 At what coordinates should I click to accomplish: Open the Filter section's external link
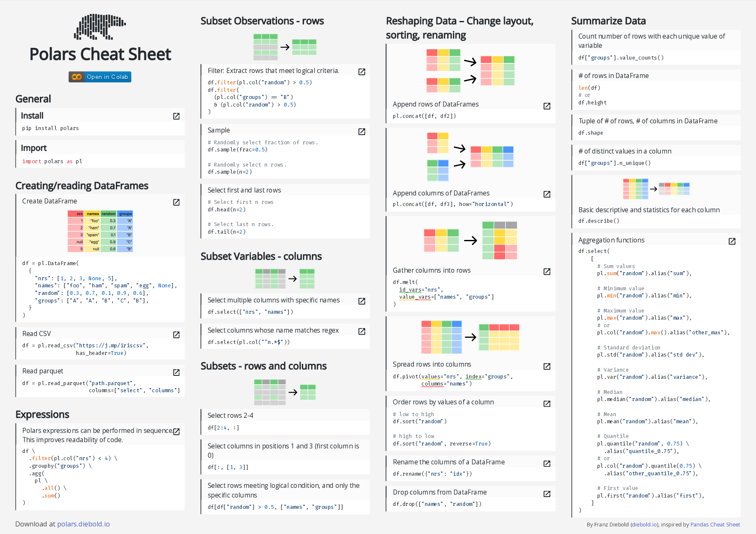(361, 71)
